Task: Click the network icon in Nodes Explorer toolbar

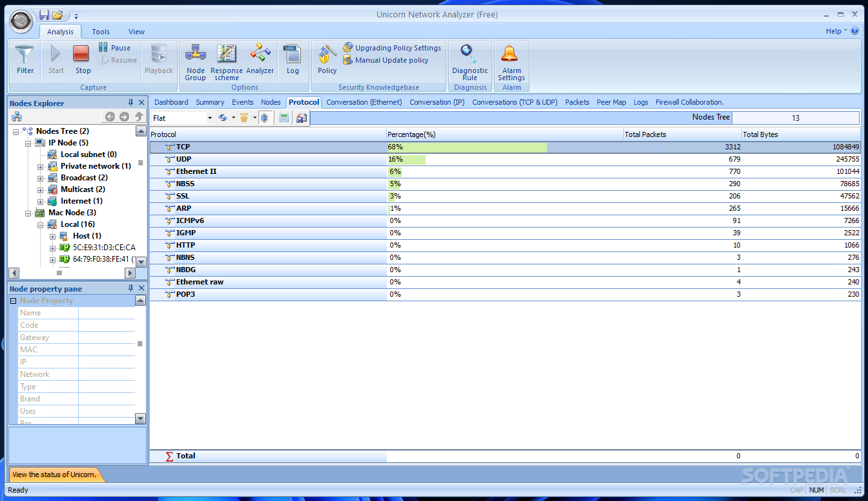Action: point(17,117)
